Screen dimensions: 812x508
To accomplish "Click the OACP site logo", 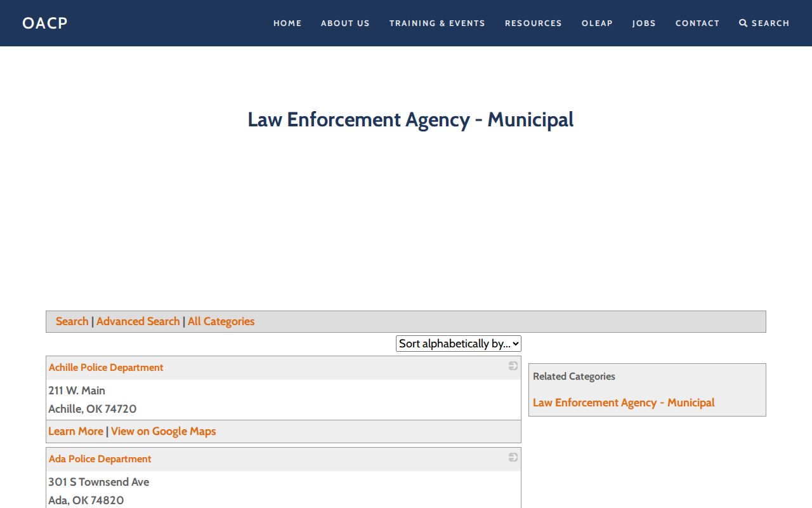I will pos(45,23).
